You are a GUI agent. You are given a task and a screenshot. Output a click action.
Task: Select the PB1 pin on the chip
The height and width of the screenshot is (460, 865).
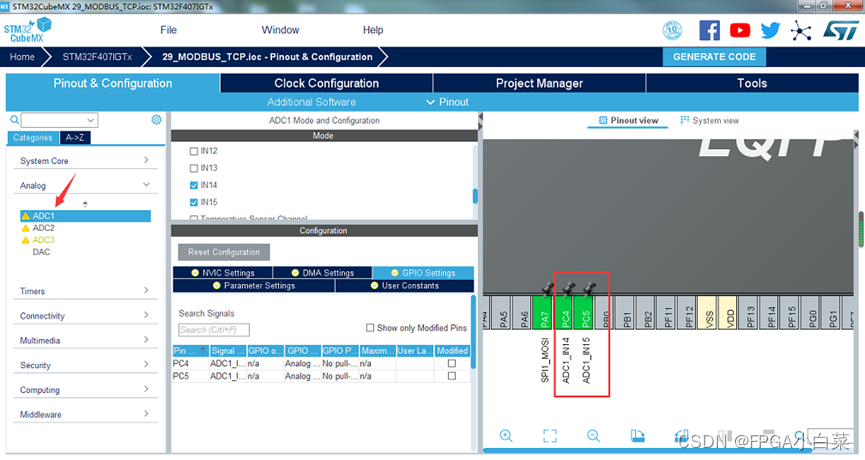pyautogui.click(x=627, y=313)
